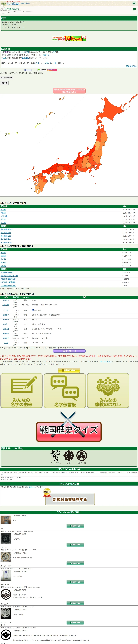Viewport: 138px width, 644px height.
Task: Open the 東京都世田谷区 link
Action: coord(7,242)
